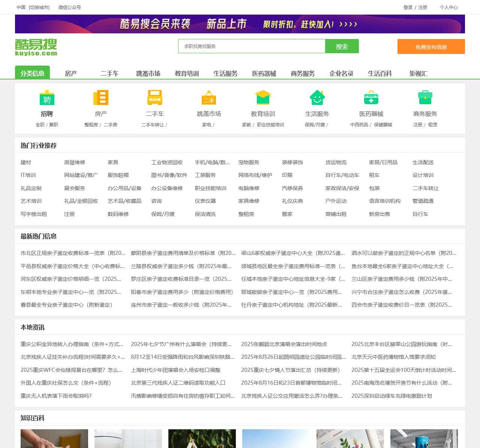
Task: Click the 酷易搜 kuyiso.com logo
Action: (x=36, y=47)
